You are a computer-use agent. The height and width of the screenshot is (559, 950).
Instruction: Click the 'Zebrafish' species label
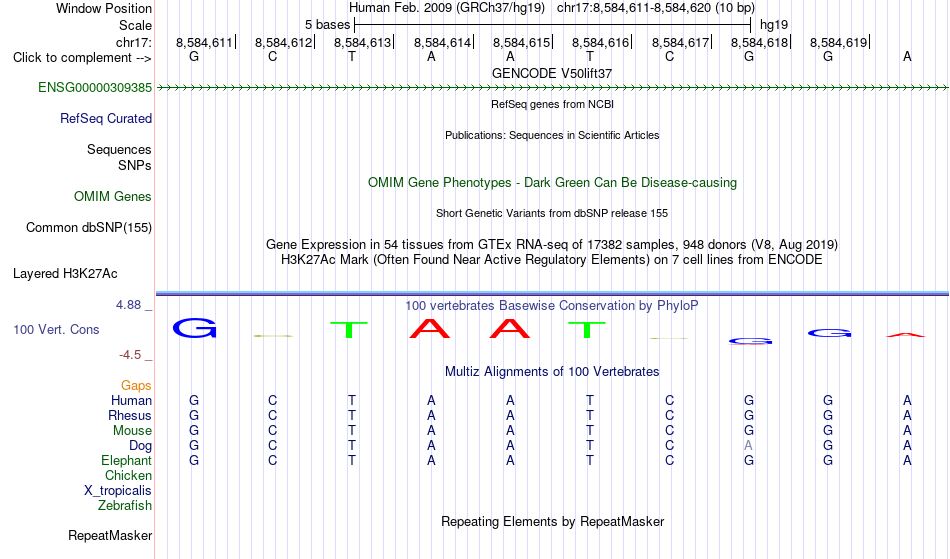coord(125,506)
